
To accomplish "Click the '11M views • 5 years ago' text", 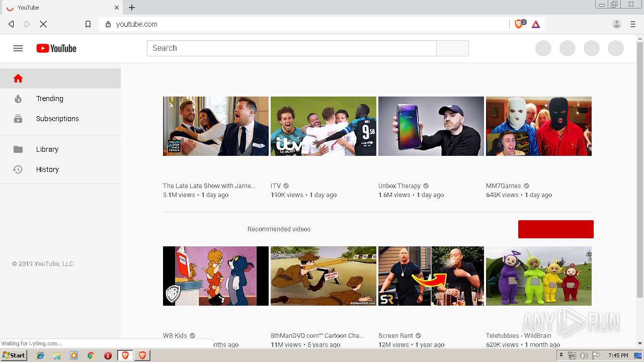I will 305,345.
